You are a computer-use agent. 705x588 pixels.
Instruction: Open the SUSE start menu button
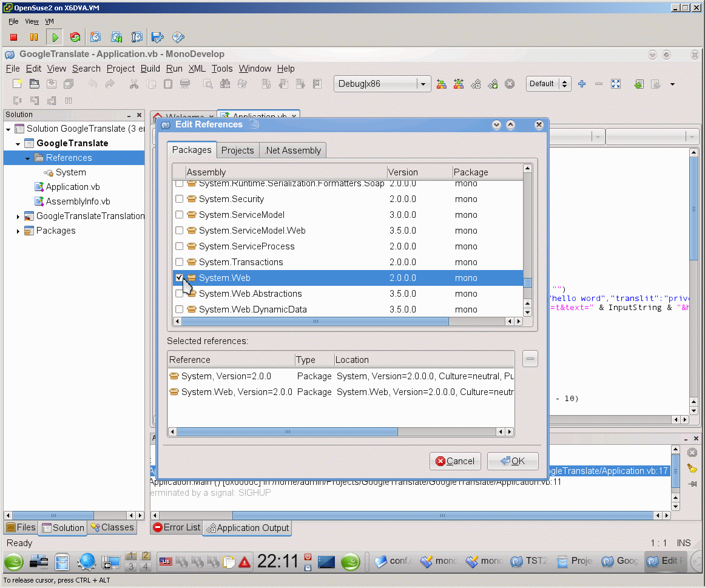pyautogui.click(x=14, y=561)
